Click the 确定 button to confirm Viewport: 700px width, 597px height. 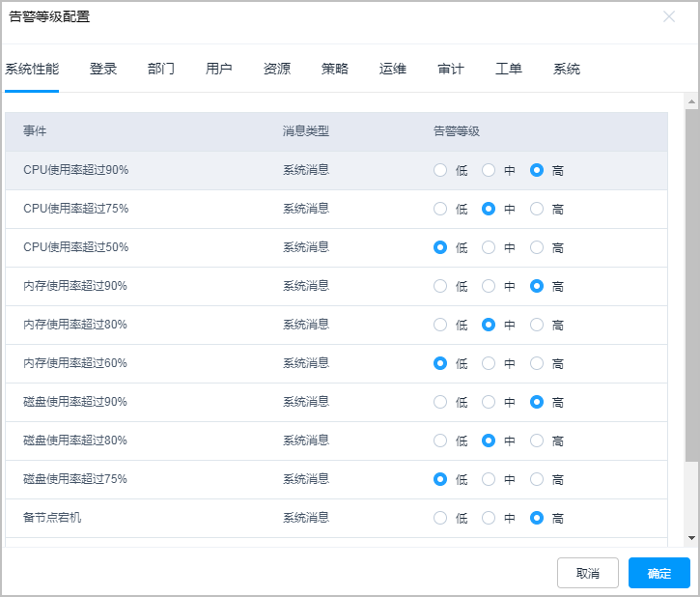(x=658, y=573)
